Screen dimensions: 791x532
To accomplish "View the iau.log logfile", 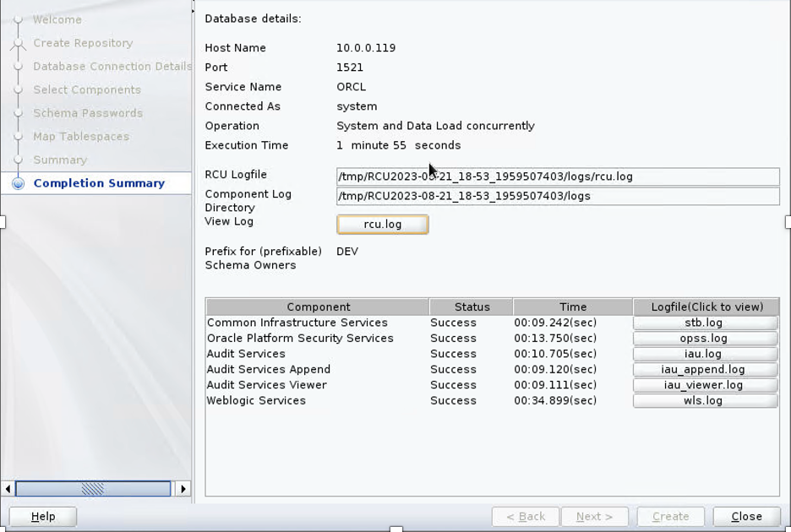I will (x=705, y=354).
